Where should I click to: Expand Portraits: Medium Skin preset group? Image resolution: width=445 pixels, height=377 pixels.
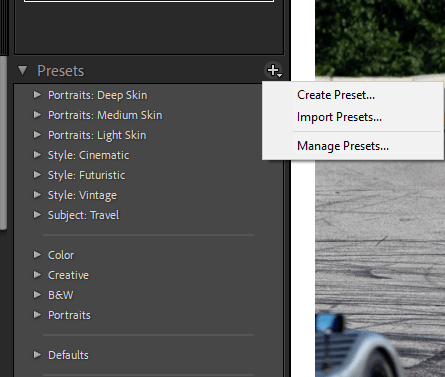[x=37, y=115]
